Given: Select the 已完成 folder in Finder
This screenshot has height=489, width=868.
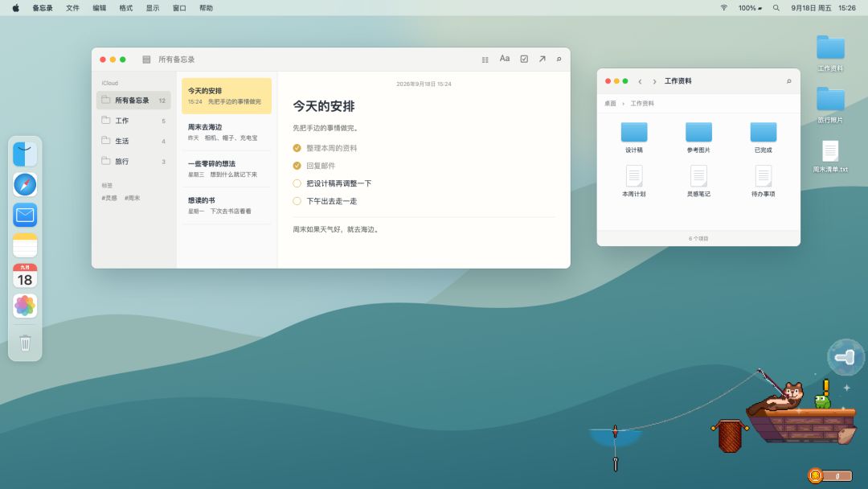Looking at the screenshot, I should coord(764,138).
